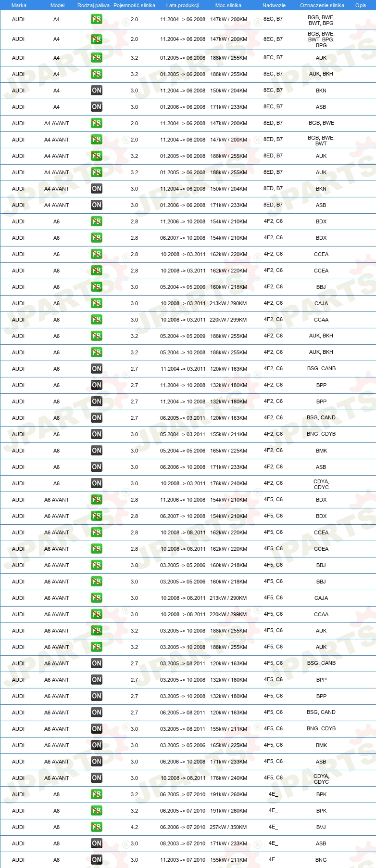Image resolution: width=376 pixels, height=868 pixels.
Task: Click the 4.2 engine capacity cell
Action: pyautogui.click(x=134, y=827)
